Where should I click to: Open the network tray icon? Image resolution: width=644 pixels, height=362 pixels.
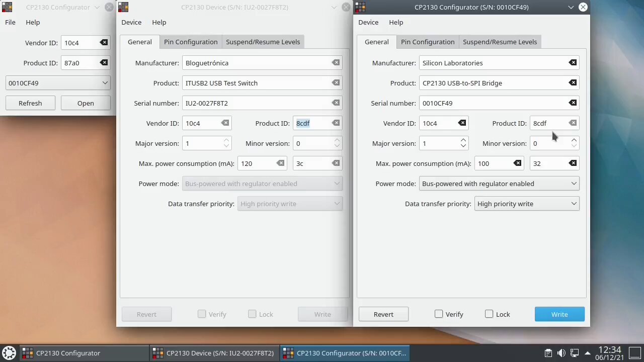coord(575,353)
